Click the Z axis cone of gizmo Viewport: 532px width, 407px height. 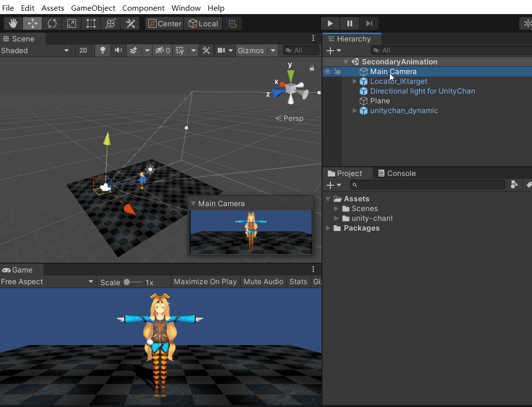click(x=279, y=93)
